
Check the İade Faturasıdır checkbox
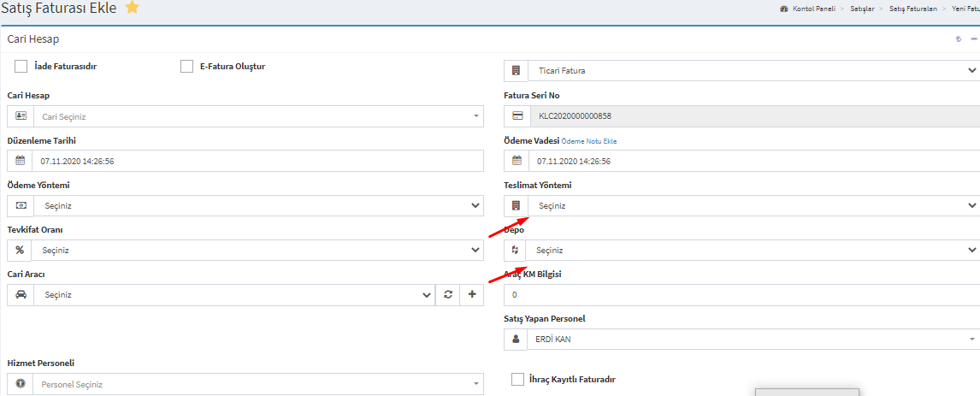pos(21,66)
